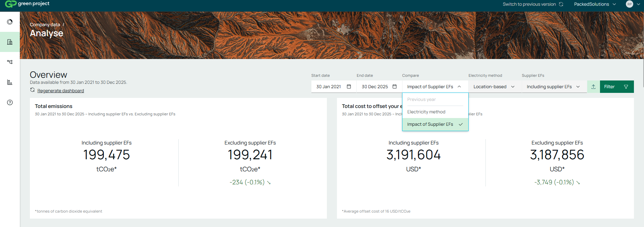The height and width of the screenshot is (227, 644).
Task: Open the bar chart icon in sidebar
Action: 10,82
